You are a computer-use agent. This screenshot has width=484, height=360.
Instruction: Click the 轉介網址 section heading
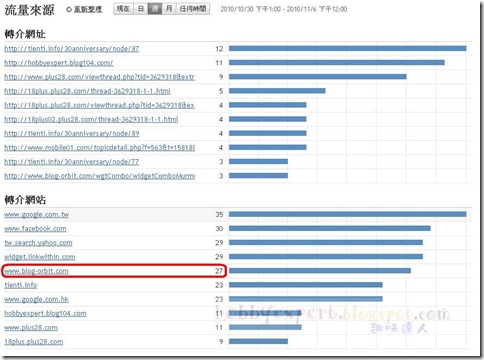(25, 34)
